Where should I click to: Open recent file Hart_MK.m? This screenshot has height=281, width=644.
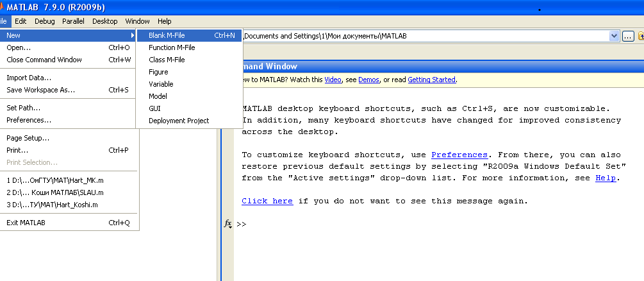68,180
